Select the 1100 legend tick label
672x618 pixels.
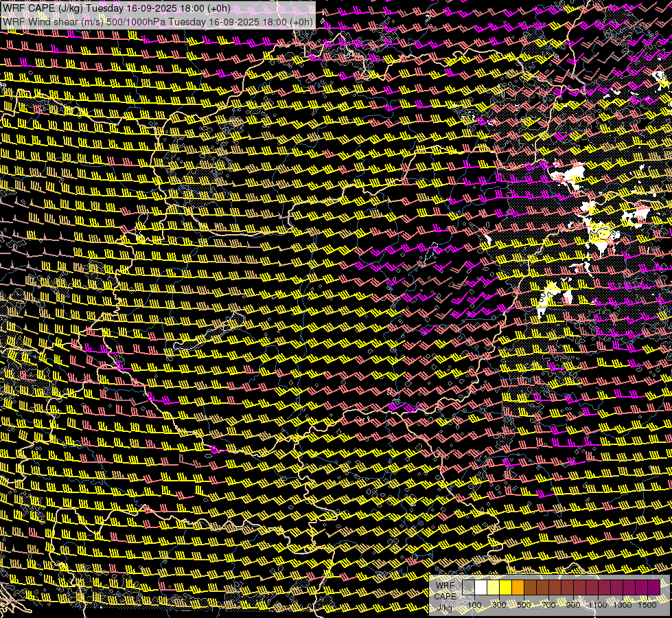pyautogui.click(x=598, y=605)
